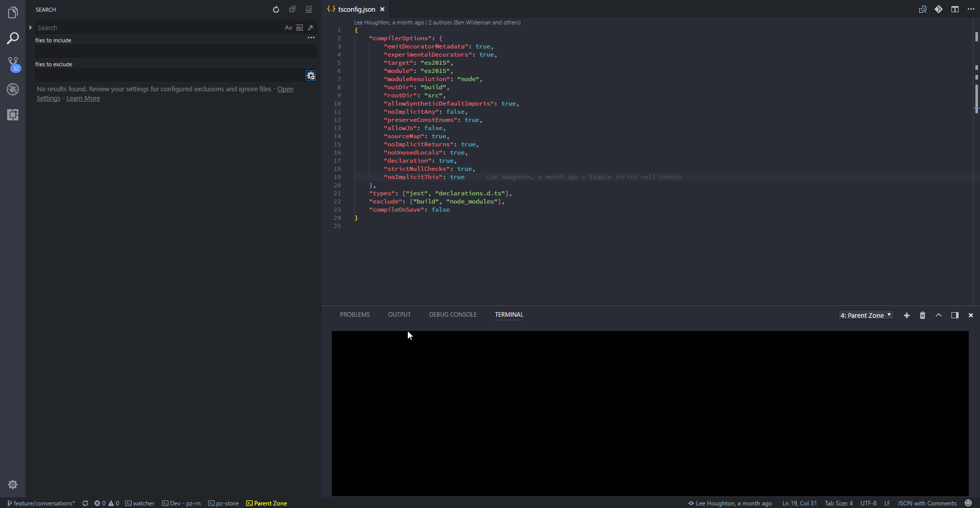Screen dimensions: 980x508
Task: Expand the Search replace section
Action: (31, 28)
